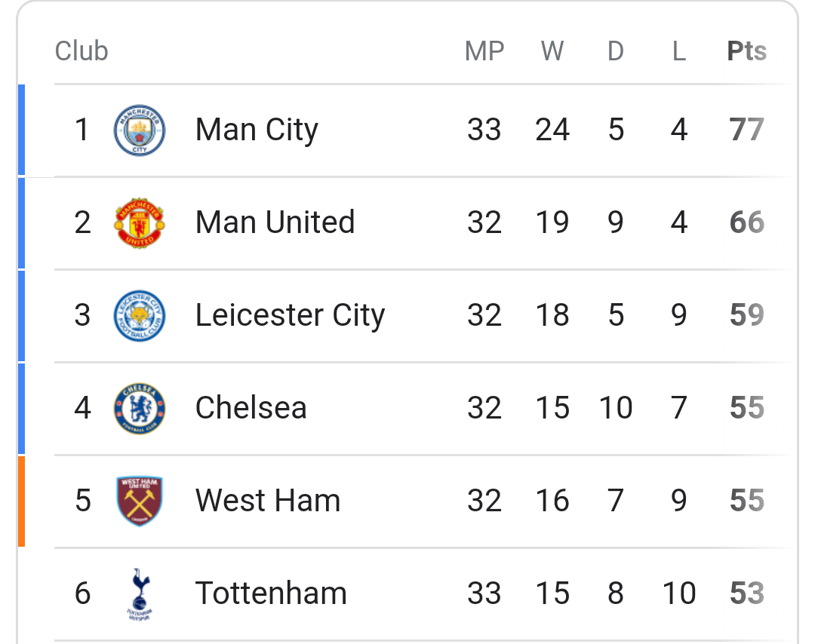Open the West Ham team name
Viewport: 815px width, 644px height.
click(268, 501)
